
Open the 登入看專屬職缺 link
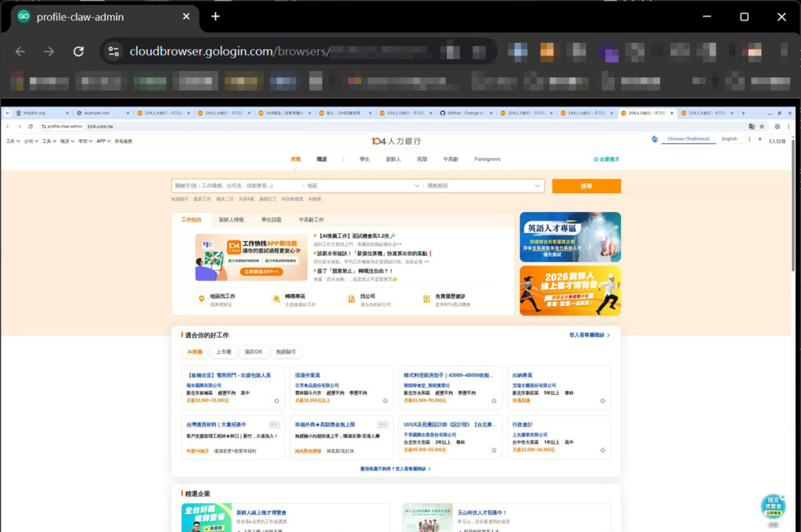point(590,336)
